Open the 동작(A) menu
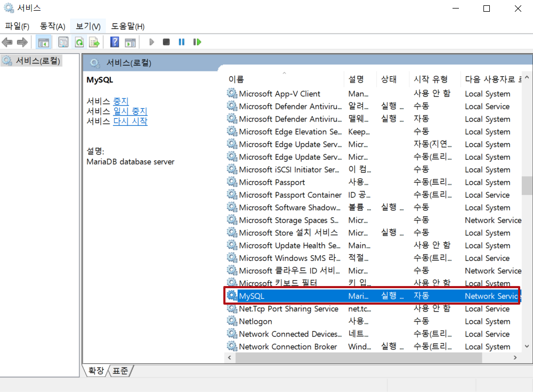 click(52, 26)
